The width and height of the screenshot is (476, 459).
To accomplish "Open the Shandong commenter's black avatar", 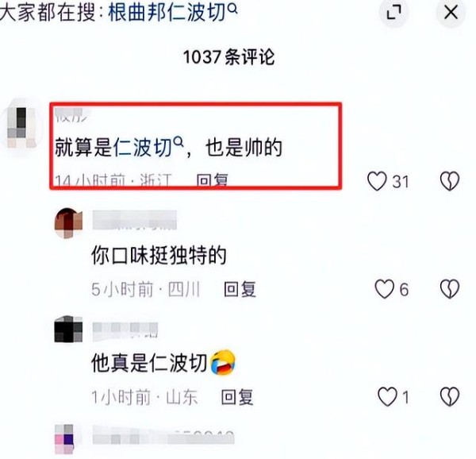I will click(68, 329).
